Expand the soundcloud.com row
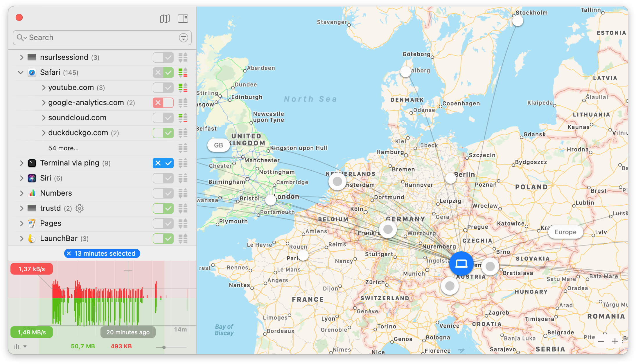The image size is (636, 364). pyautogui.click(x=44, y=118)
